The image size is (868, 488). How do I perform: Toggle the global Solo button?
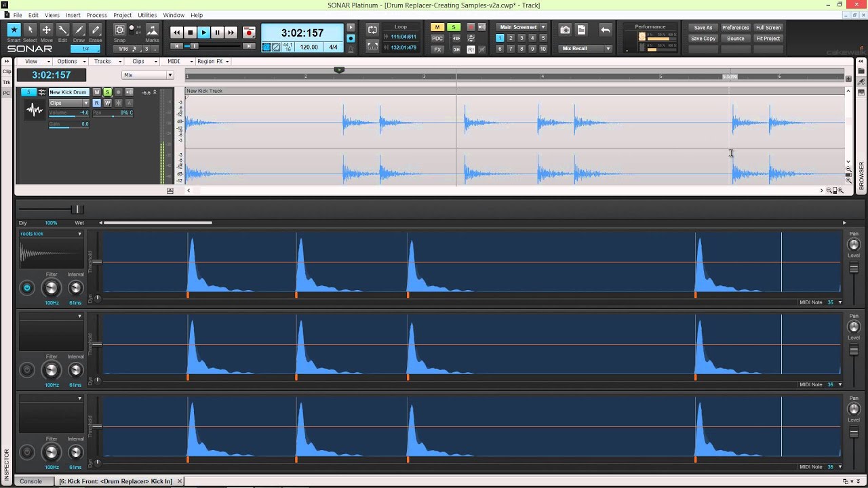tap(454, 27)
